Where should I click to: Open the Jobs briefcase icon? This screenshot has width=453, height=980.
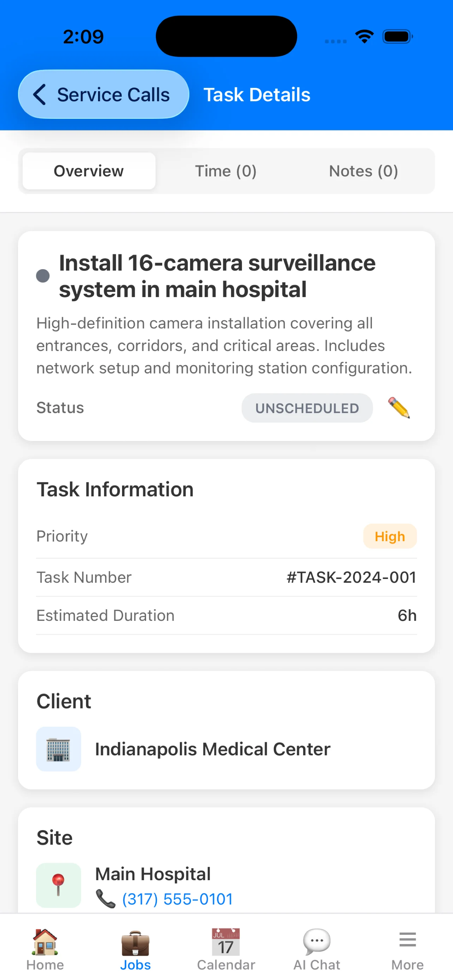pyautogui.click(x=135, y=940)
